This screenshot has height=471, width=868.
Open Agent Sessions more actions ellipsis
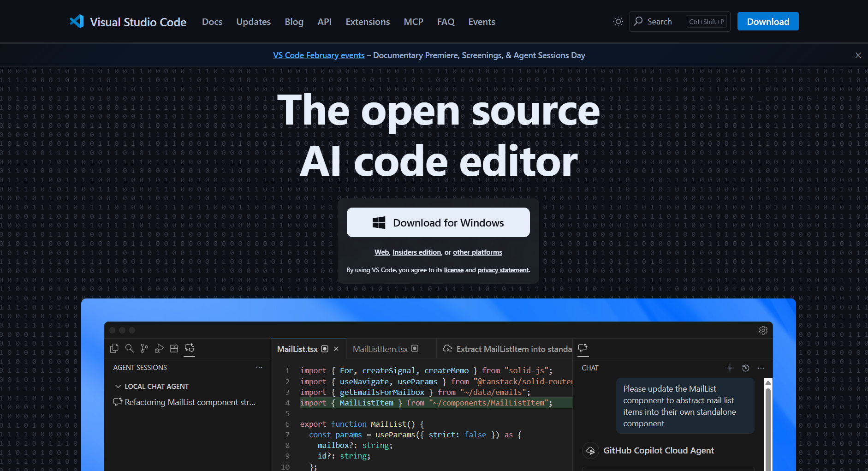259,368
